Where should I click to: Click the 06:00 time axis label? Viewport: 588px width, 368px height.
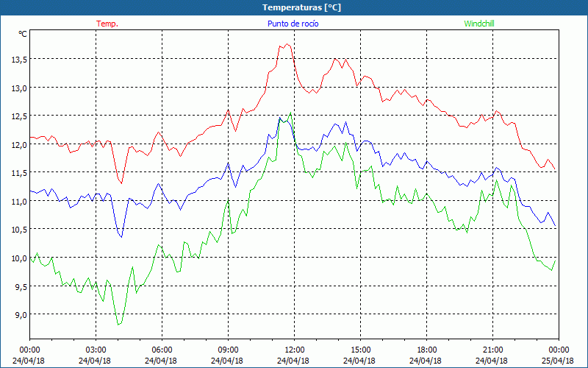click(x=162, y=350)
